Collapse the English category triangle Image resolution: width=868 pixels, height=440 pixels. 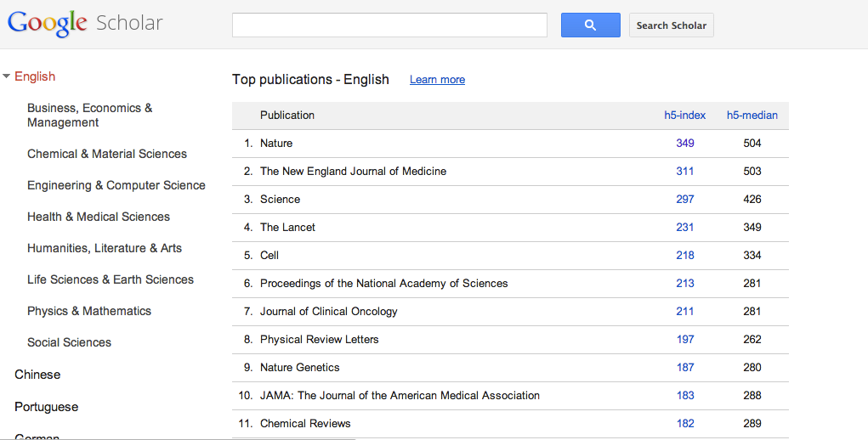pos(7,76)
